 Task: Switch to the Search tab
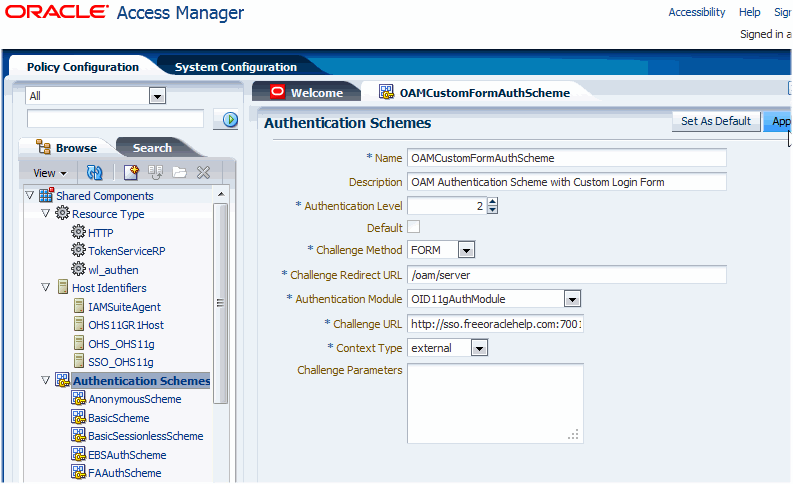click(x=152, y=148)
